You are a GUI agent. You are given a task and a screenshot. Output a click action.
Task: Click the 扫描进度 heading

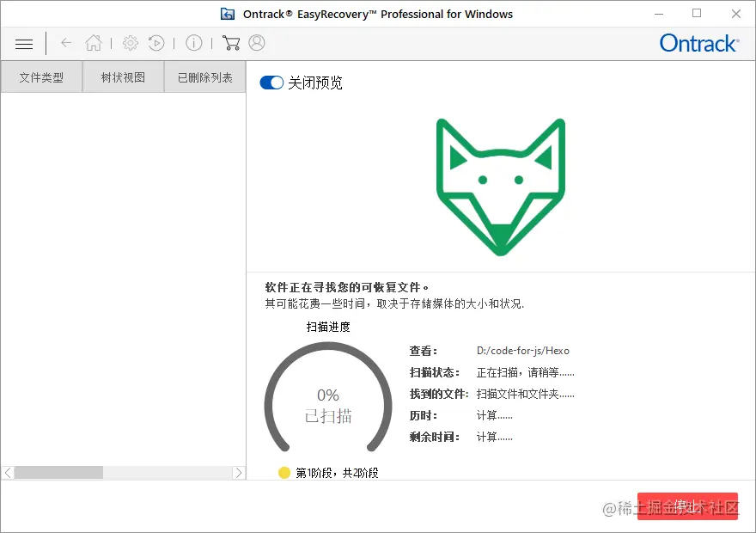coord(328,327)
